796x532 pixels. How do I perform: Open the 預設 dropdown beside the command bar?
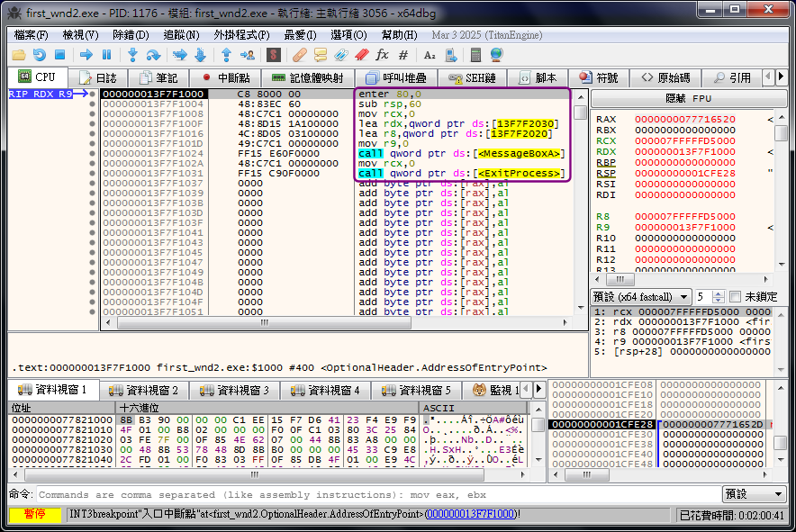pyautogui.click(x=754, y=494)
